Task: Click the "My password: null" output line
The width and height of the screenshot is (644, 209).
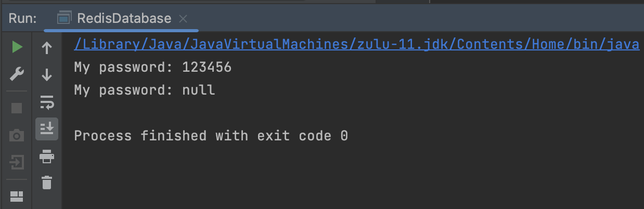Action: [145, 90]
